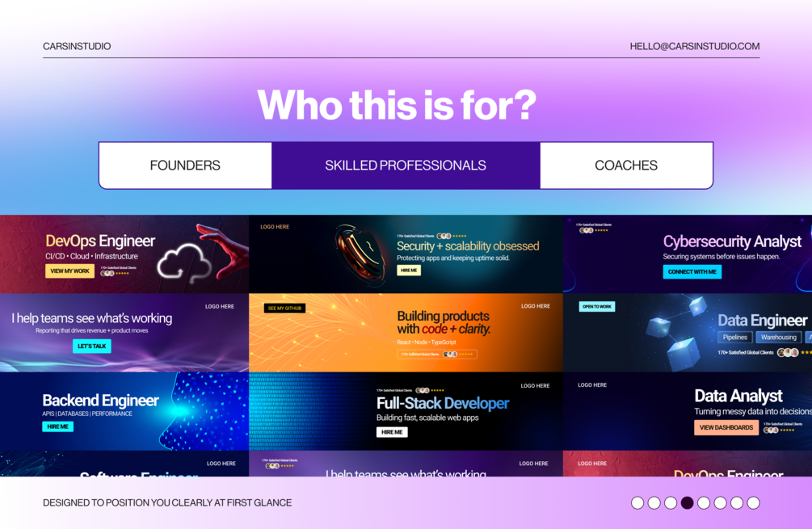Select the SKILLED PROFESSIONALS tab
812x529 pixels.
[x=406, y=165]
